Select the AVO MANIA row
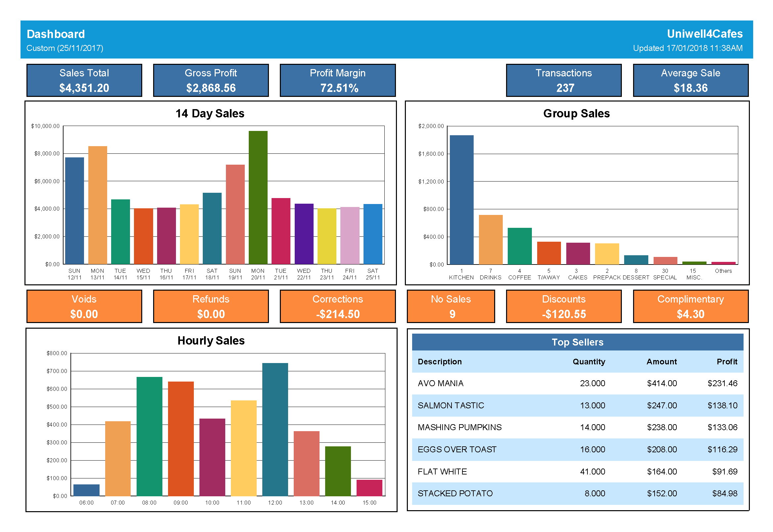Screen dimensions: 773x532 click(577, 383)
